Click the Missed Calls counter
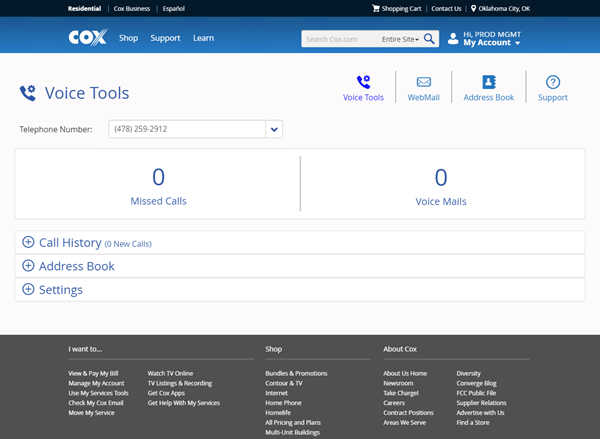The width and height of the screenshot is (600, 439). coord(158,186)
